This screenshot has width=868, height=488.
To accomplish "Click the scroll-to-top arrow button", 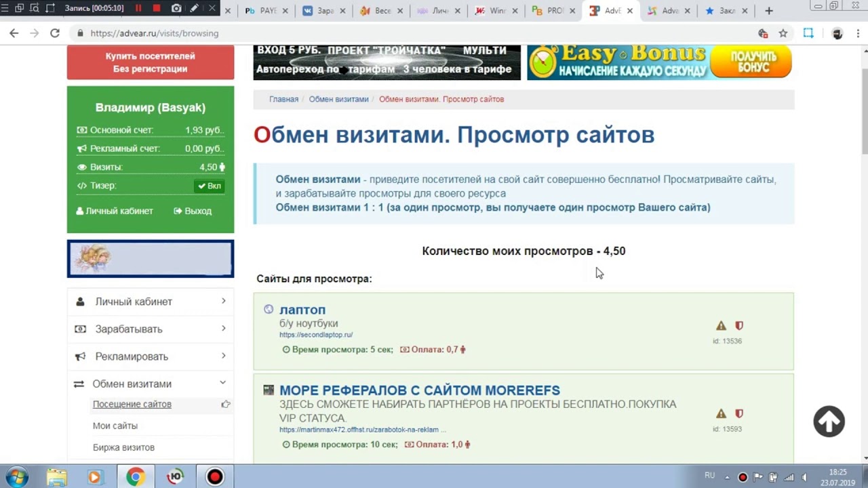I will tap(829, 422).
